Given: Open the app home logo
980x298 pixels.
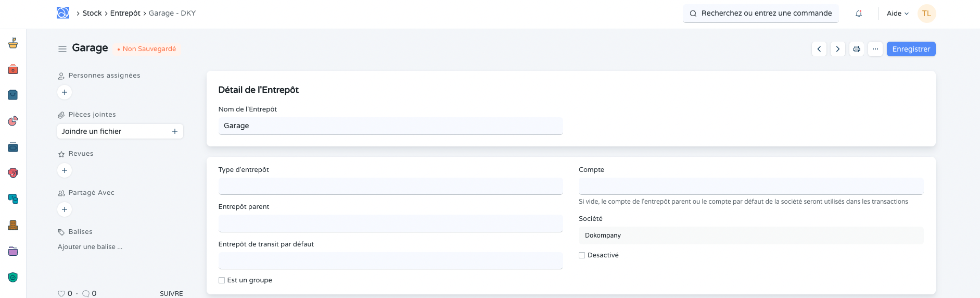Looking at the screenshot, I should coord(63,13).
